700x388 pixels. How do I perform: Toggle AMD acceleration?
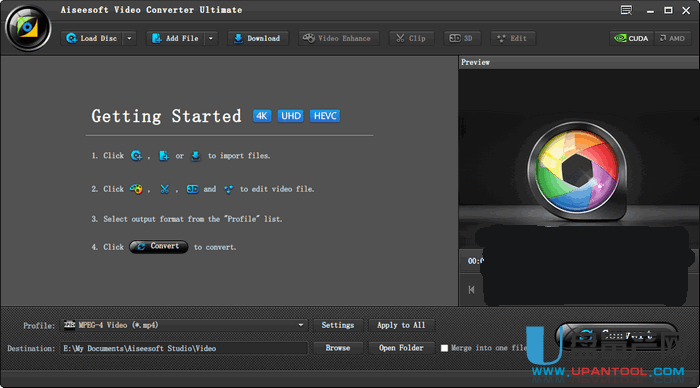[673, 38]
